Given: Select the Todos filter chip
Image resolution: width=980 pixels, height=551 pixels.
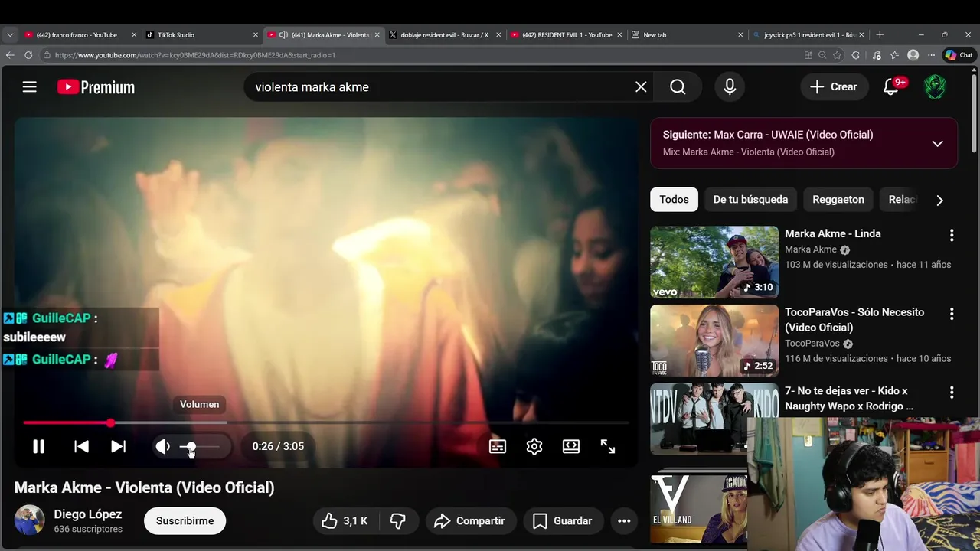Looking at the screenshot, I should tap(674, 199).
